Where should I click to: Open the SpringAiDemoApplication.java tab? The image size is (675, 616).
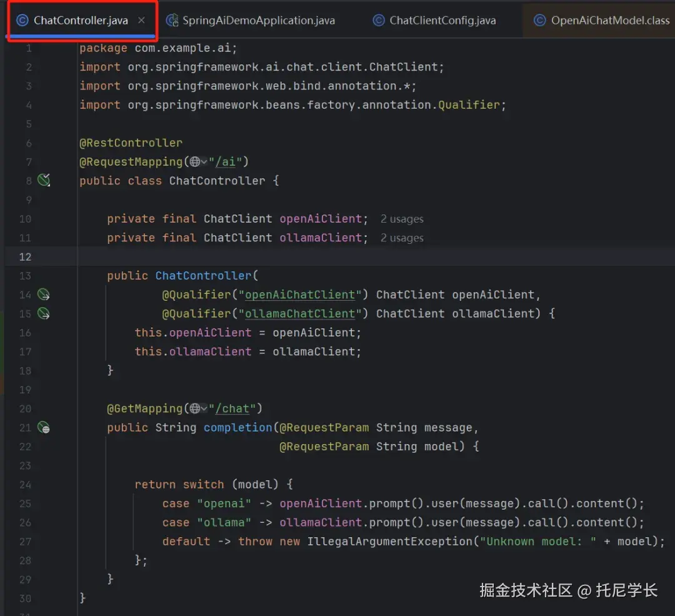click(251, 20)
